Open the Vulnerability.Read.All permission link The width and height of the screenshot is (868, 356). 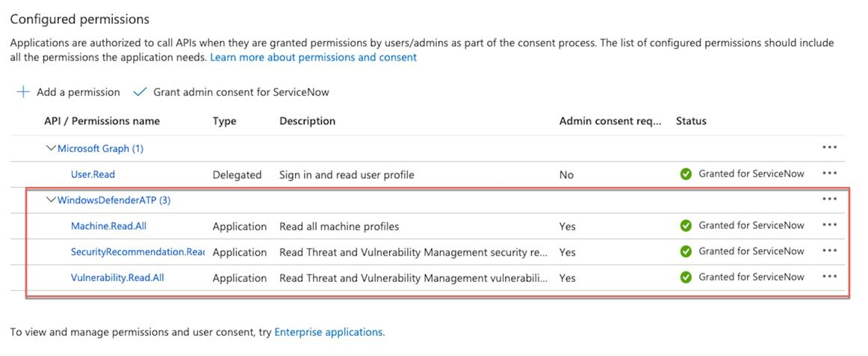(x=117, y=277)
